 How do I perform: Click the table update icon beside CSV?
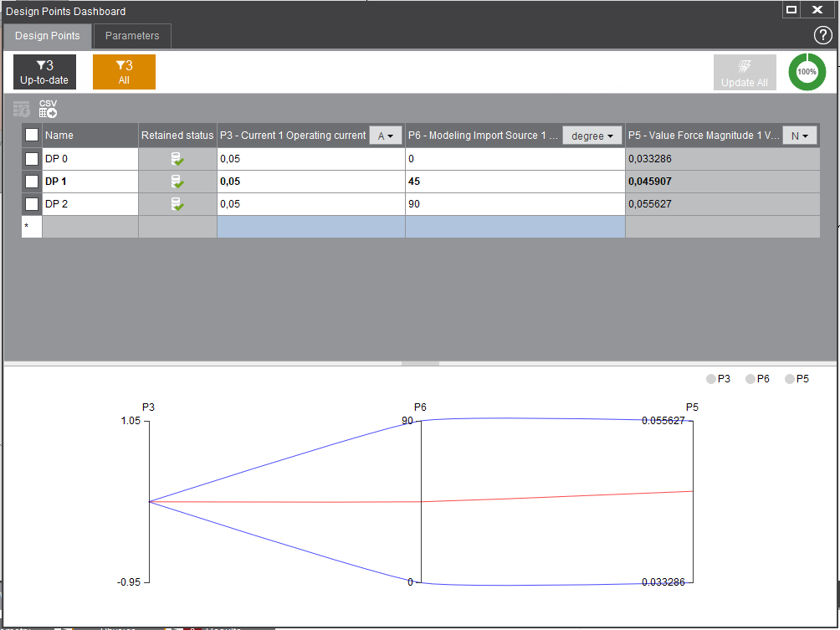click(x=22, y=110)
